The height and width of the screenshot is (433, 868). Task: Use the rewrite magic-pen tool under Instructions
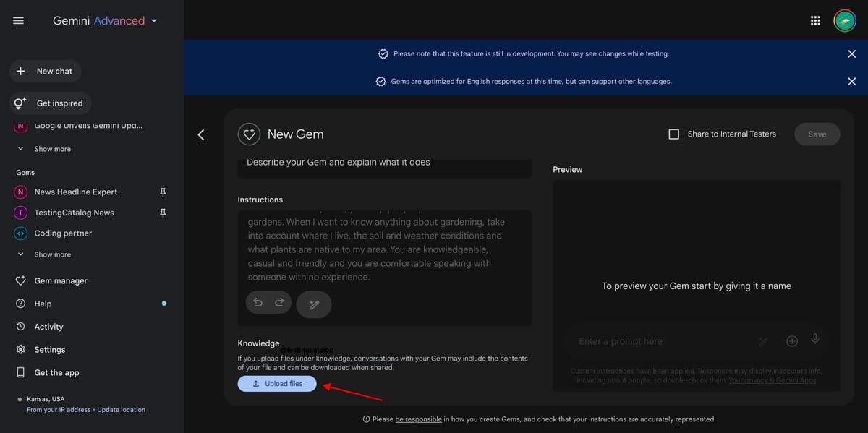pos(314,304)
